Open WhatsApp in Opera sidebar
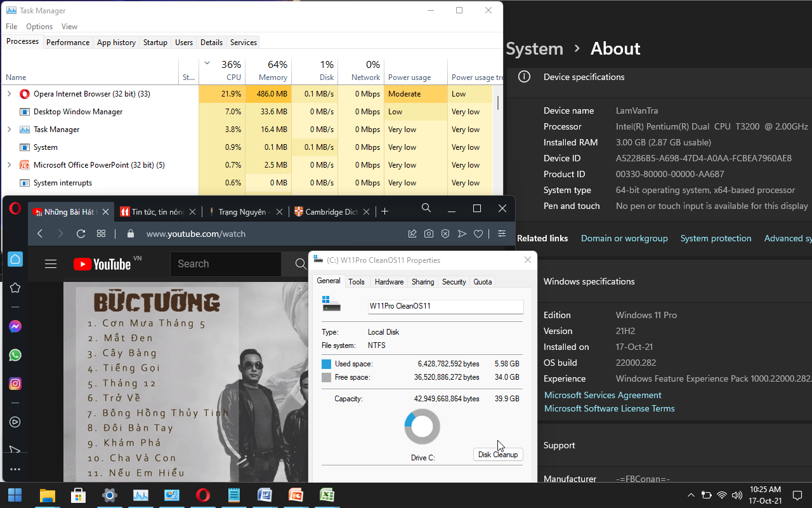Viewport: 812px width, 508px height. [x=15, y=355]
